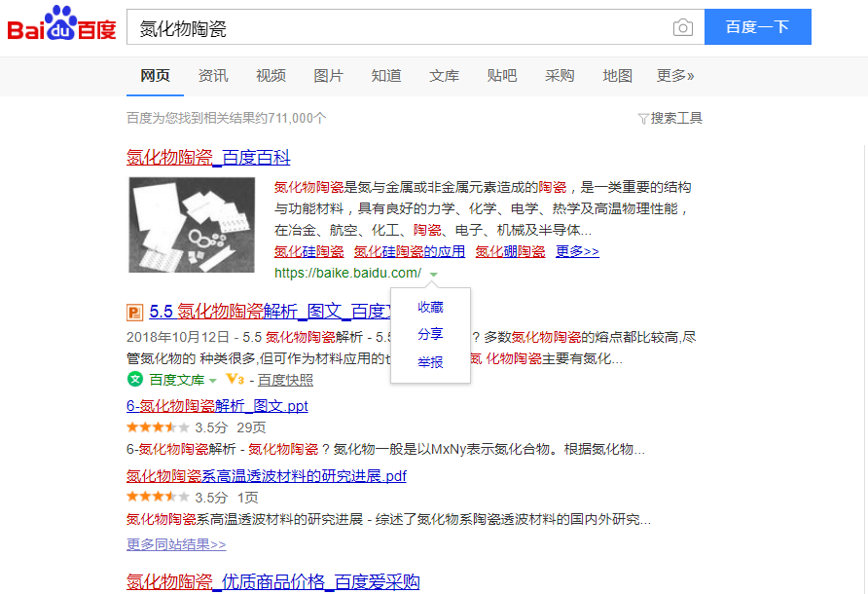Image resolution: width=868 pixels, height=594 pixels.
Task: Open camera image search icon
Action: tap(682, 27)
